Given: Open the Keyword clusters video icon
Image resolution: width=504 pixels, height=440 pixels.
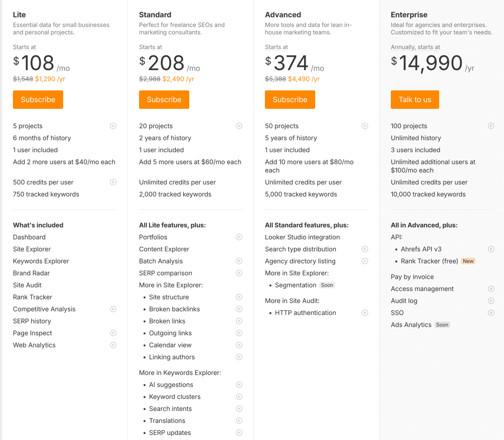Looking at the screenshot, I should click(239, 397).
